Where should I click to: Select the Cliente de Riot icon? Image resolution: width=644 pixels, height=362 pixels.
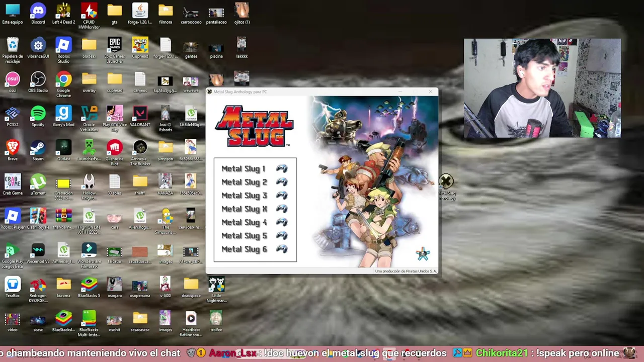click(115, 153)
